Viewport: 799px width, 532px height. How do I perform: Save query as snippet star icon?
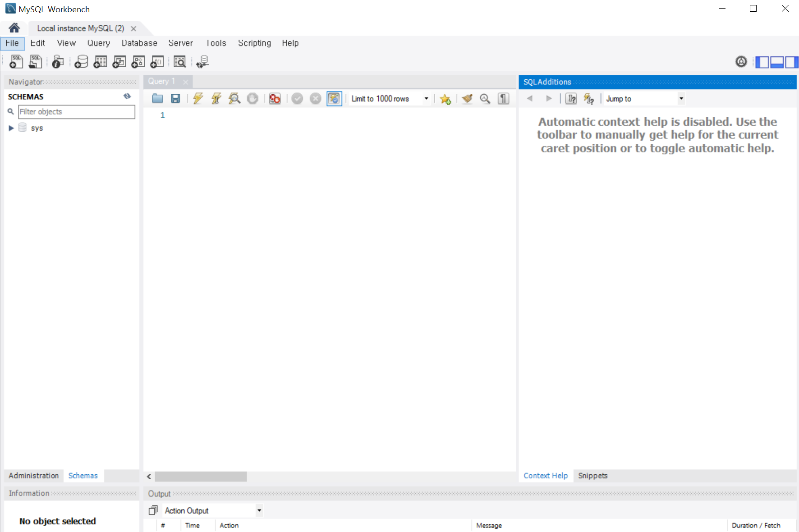pyautogui.click(x=445, y=99)
